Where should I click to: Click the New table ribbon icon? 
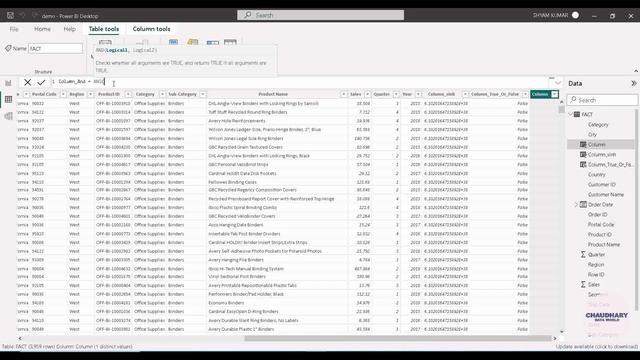coord(230,42)
